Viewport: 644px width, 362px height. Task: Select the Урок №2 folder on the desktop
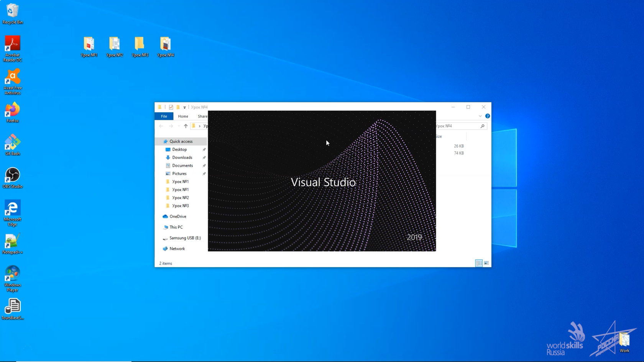(114, 47)
